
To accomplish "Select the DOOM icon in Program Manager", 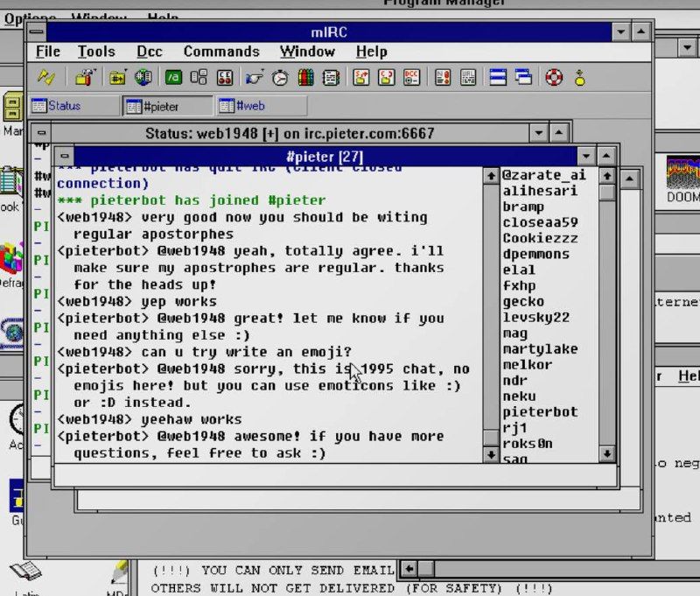I will click(x=682, y=179).
